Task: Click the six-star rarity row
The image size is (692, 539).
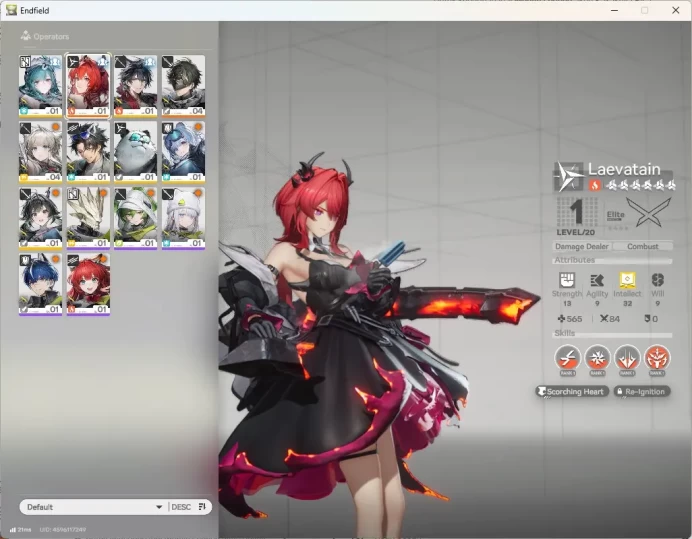Action: coord(640,185)
